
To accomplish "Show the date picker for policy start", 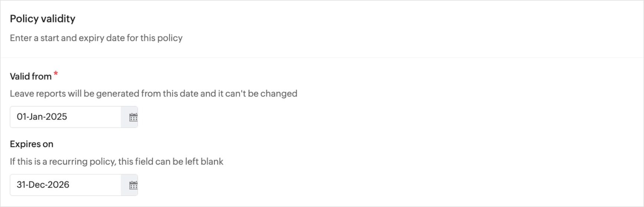I will coord(133,117).
